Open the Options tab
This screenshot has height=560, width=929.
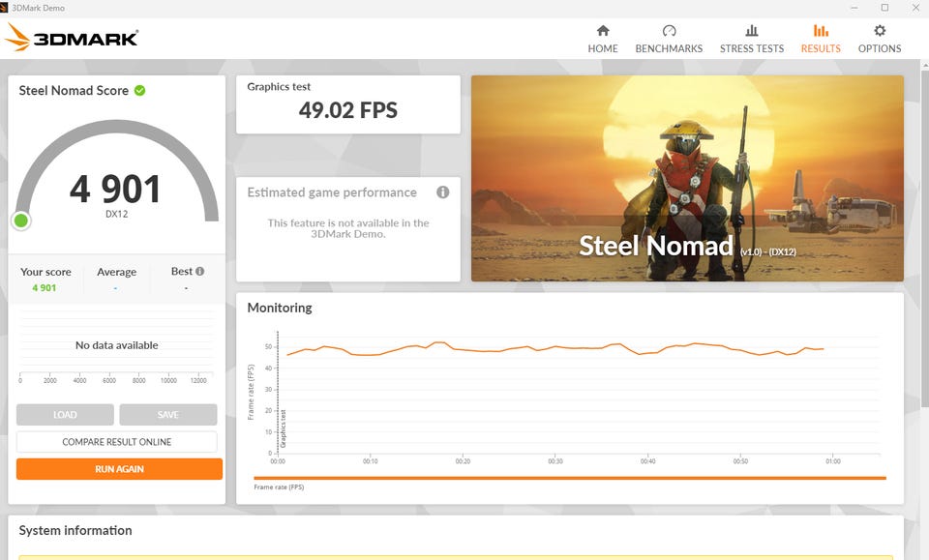(880, 39)
